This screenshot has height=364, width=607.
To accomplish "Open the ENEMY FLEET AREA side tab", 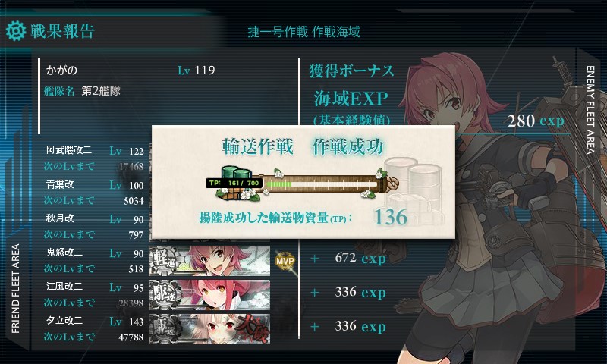I will [x=590, y=110].
